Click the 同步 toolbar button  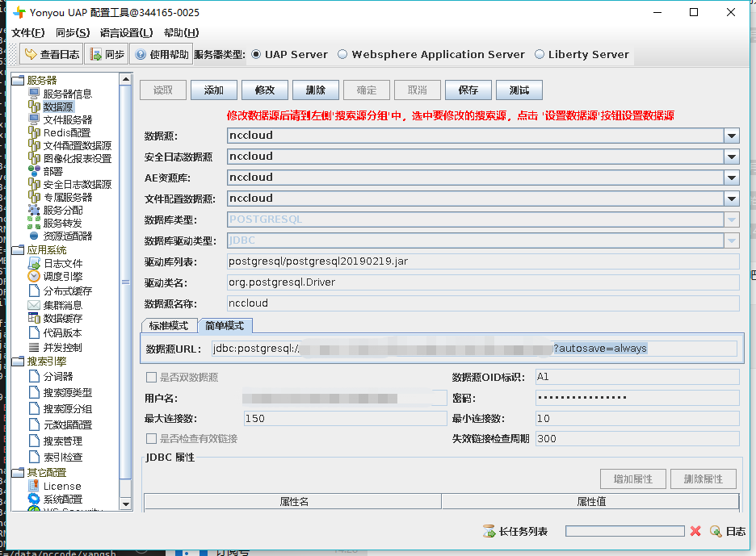pyautogui.click(x=107, y=54)
